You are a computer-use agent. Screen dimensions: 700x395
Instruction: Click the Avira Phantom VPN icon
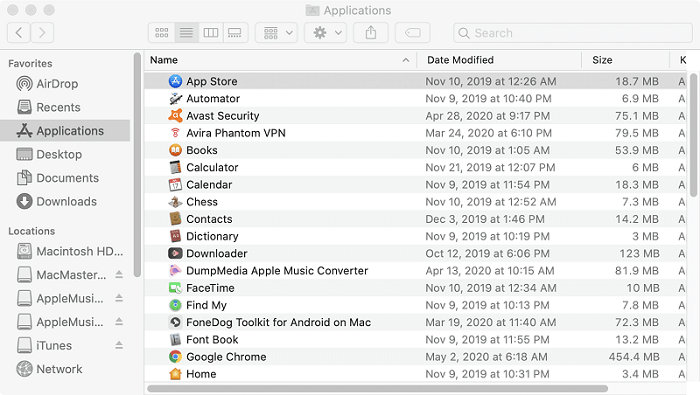click(175, 133)
